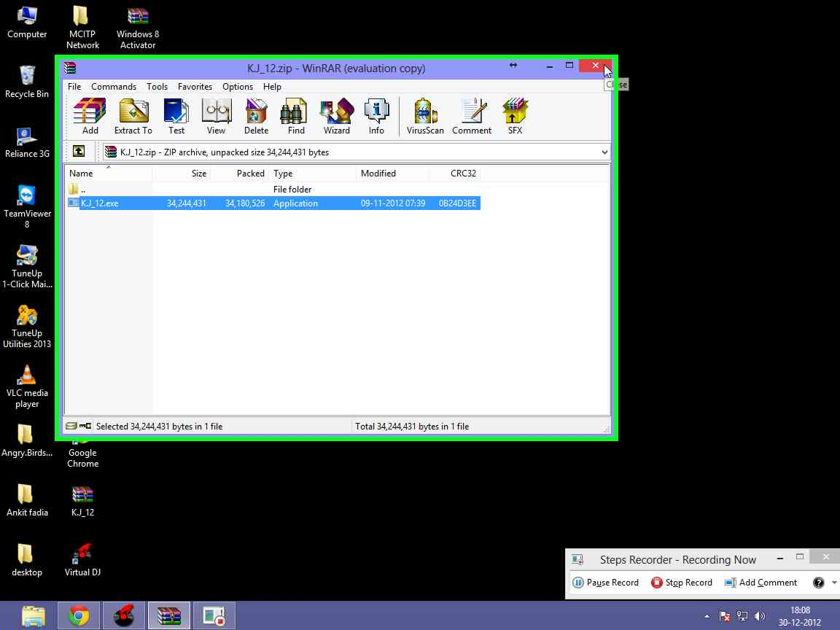Viewport: 840px width, 630px height.
Task: Show hidden system tray icons
Action: pyautogui.click(x=707, y=616)
